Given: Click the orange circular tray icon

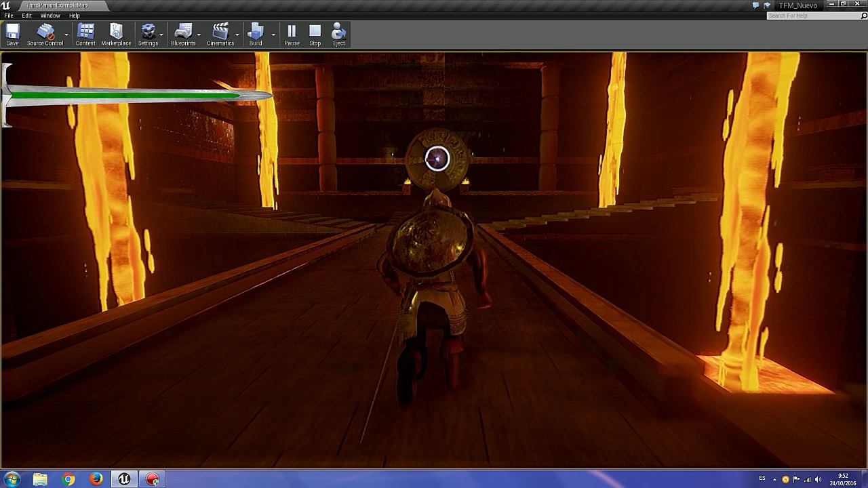Looking at the screenshot, I should (785, 479).
